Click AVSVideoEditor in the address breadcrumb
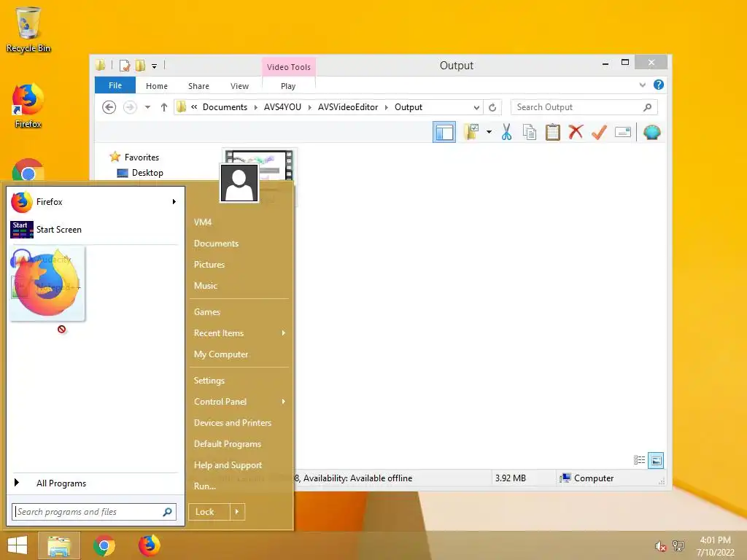The width and height of the screenshot is (747, 560). tap(348, 107)
